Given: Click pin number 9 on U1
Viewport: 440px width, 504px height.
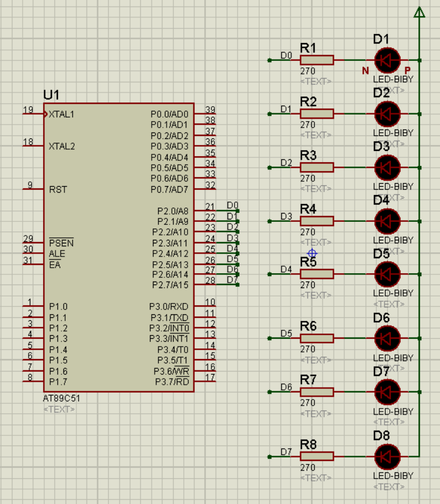Looking at the screenshot, I should coord(30,185).
